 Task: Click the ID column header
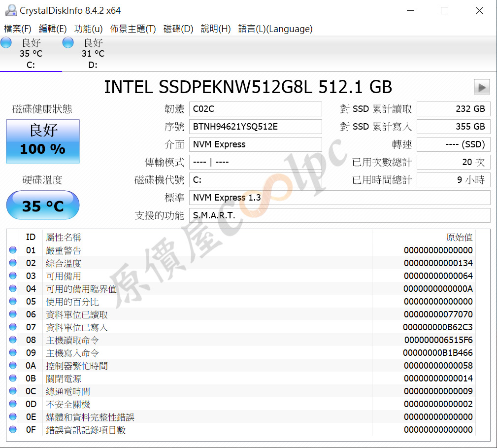(31, 237)
